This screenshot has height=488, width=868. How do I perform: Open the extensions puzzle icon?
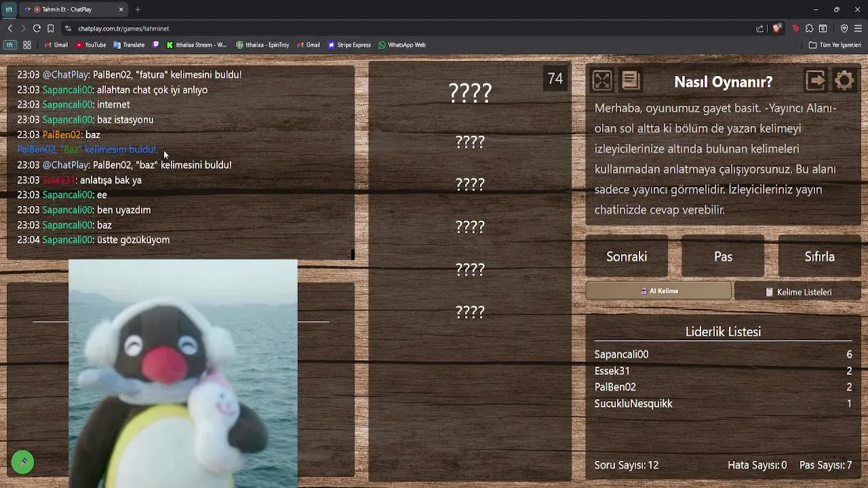[x=809, y=28]
